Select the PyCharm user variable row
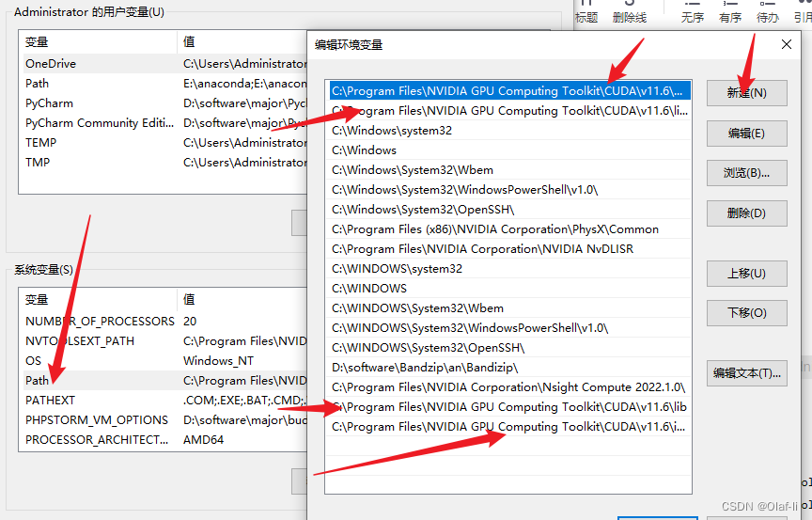 (165, 103)
